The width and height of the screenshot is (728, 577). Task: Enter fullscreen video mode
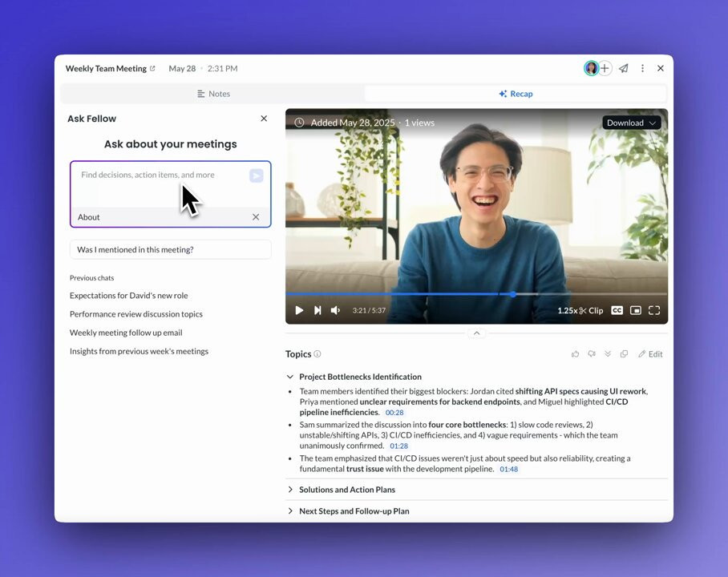click(x=654, y=310)
